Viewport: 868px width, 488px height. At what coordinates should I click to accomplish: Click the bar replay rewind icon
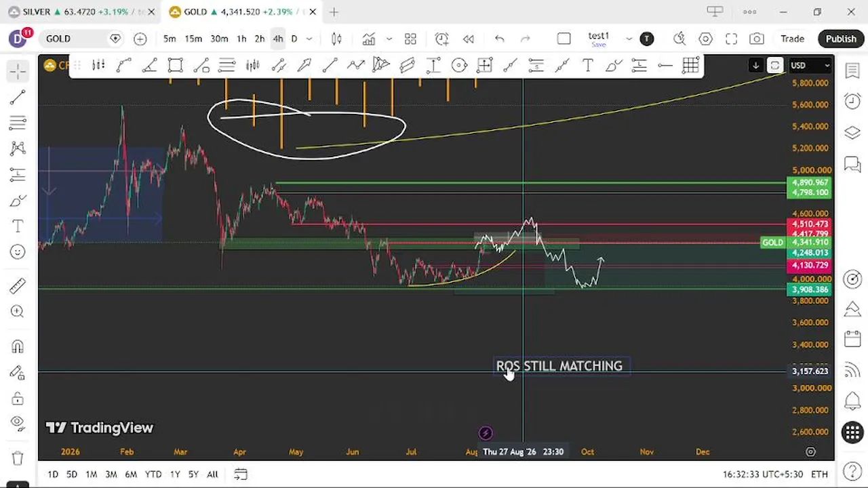(x=468, y=39)
